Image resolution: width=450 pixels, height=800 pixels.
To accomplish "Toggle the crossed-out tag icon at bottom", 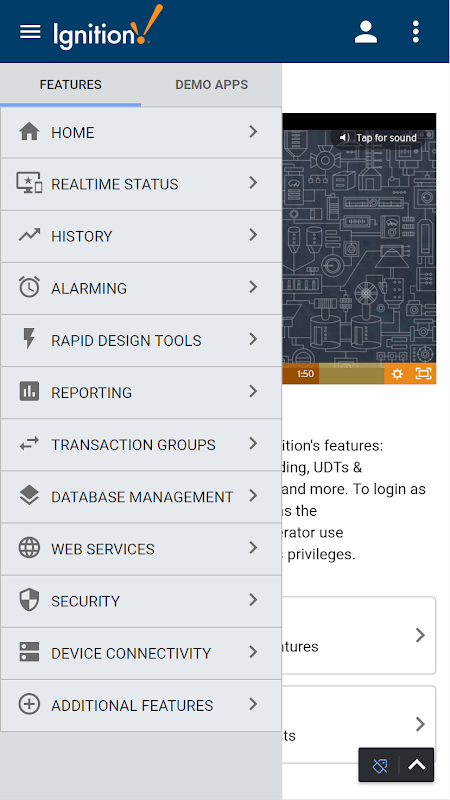I will pos(380,765).
